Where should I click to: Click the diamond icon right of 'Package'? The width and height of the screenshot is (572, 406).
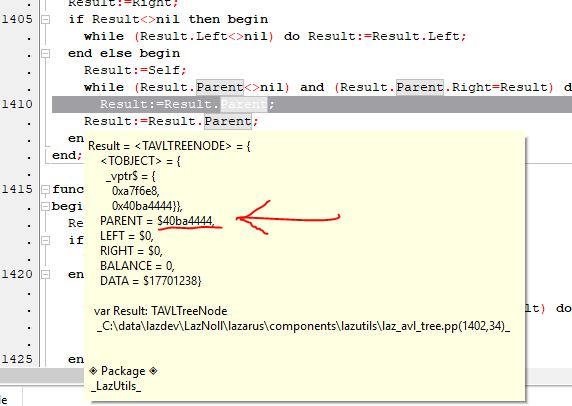[153, 371]
